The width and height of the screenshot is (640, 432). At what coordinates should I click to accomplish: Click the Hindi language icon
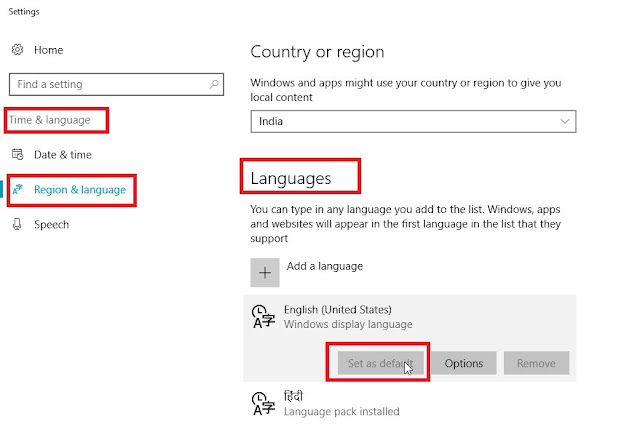point(263,404)
